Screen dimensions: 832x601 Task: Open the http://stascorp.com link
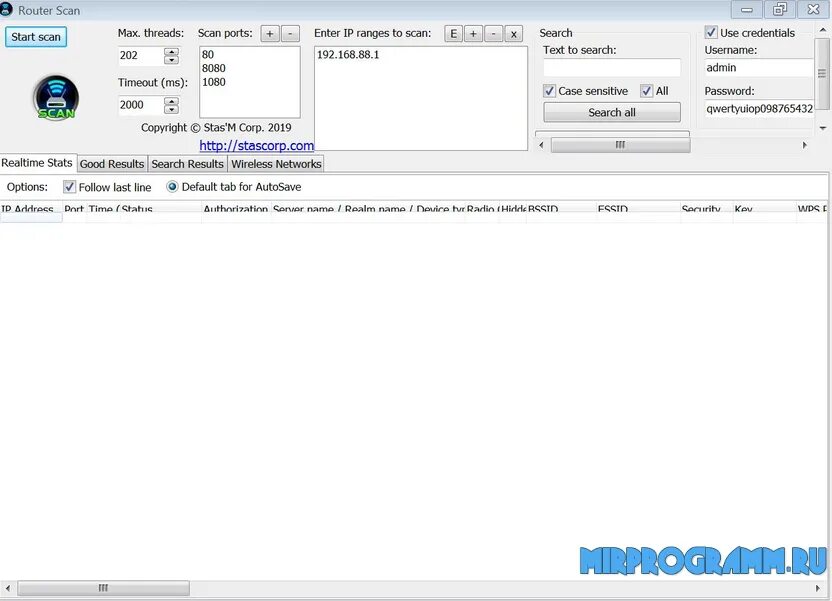tap(257, 145)
